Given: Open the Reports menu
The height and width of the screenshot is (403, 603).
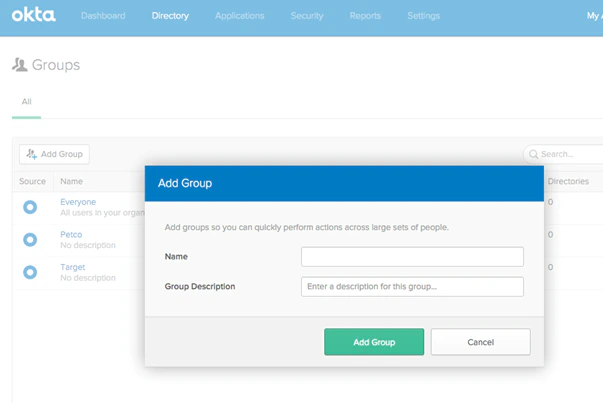Looking at the screenshot, I should pyautogui.click(x=365, y=16).
